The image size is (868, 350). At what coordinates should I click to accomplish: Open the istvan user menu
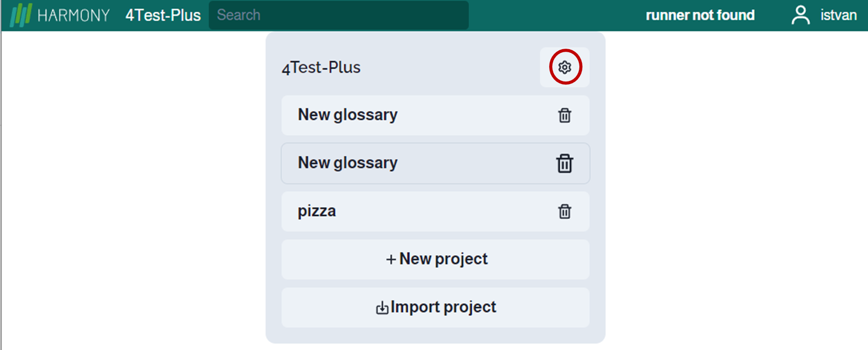[x=838, y=15]
